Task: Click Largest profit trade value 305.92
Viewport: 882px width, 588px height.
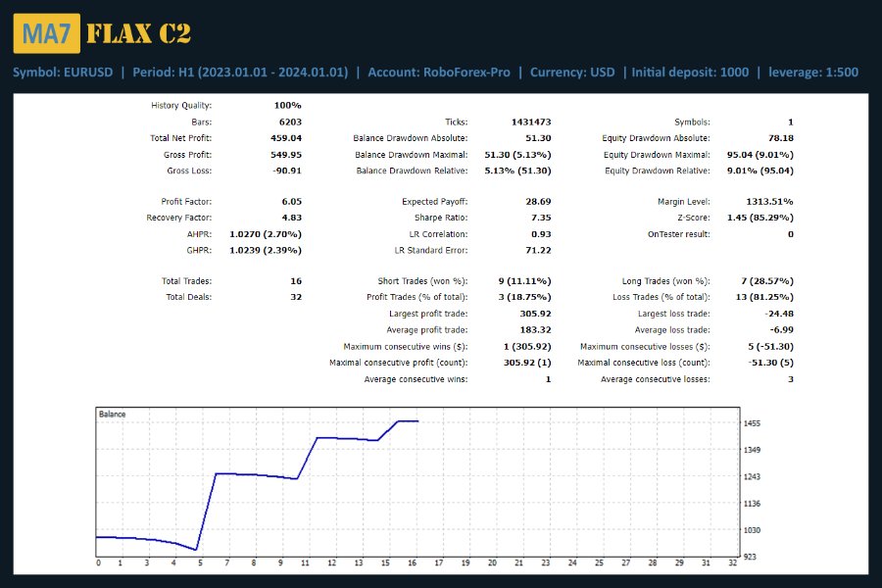Action: pyautogui.click(x=535, y=314)
